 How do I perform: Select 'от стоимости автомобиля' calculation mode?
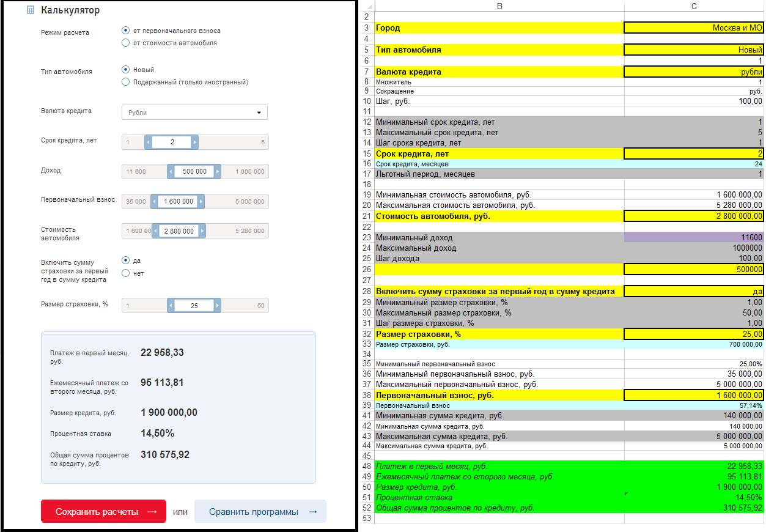126,43
